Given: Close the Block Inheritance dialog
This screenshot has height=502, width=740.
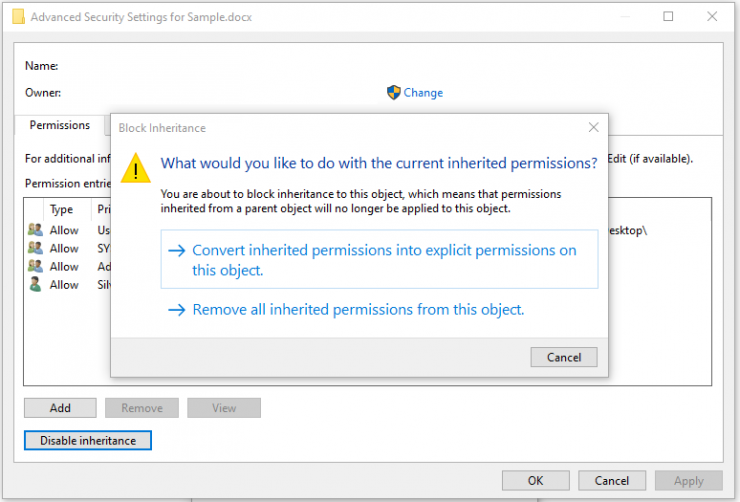Looking at the screenshot, I should point(593,127).
